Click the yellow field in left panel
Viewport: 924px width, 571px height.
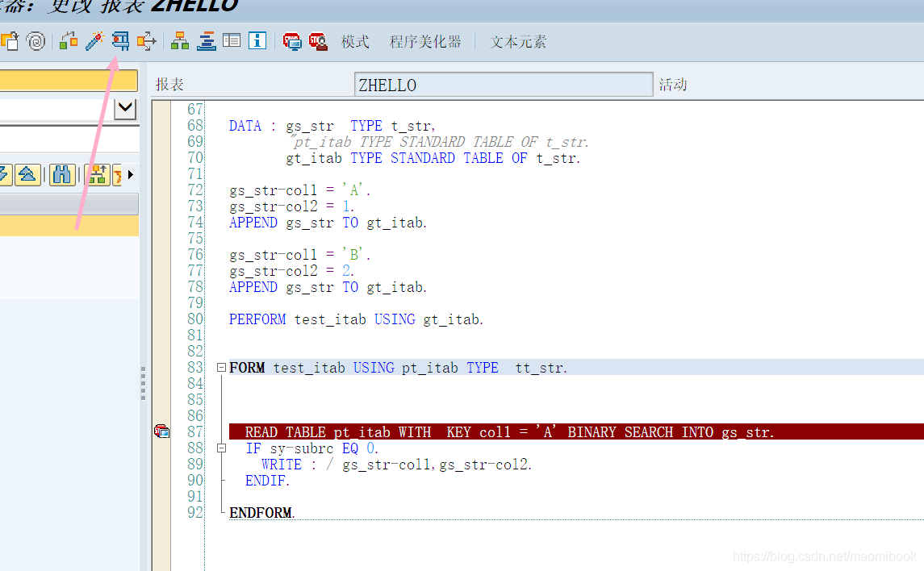(x=69, y=81)
